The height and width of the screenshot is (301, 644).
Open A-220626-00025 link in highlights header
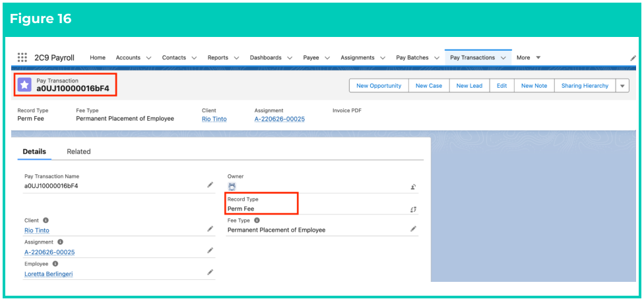pos(279,119)
